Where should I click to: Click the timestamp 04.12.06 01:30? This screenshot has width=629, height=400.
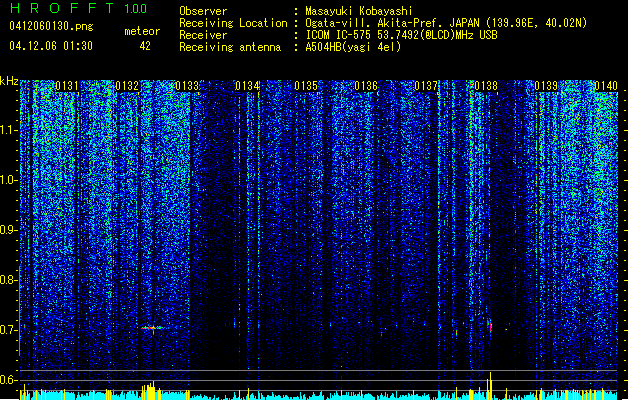(x=51, y=46)
